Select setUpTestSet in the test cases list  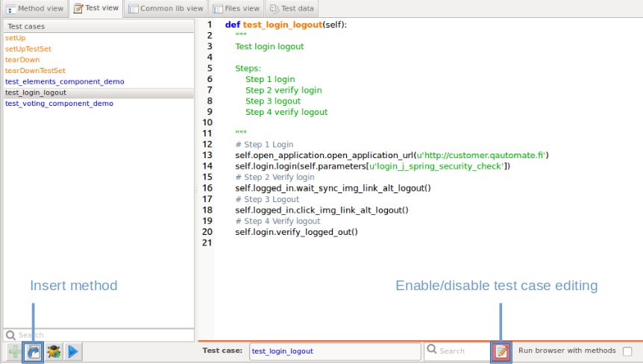pos(28,48)
